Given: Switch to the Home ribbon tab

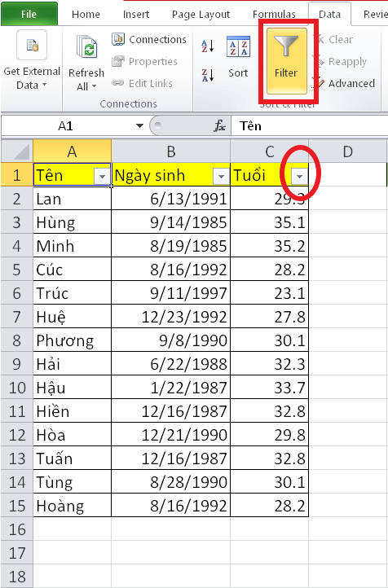Looking at the screenshot, I should pos(86,14).
